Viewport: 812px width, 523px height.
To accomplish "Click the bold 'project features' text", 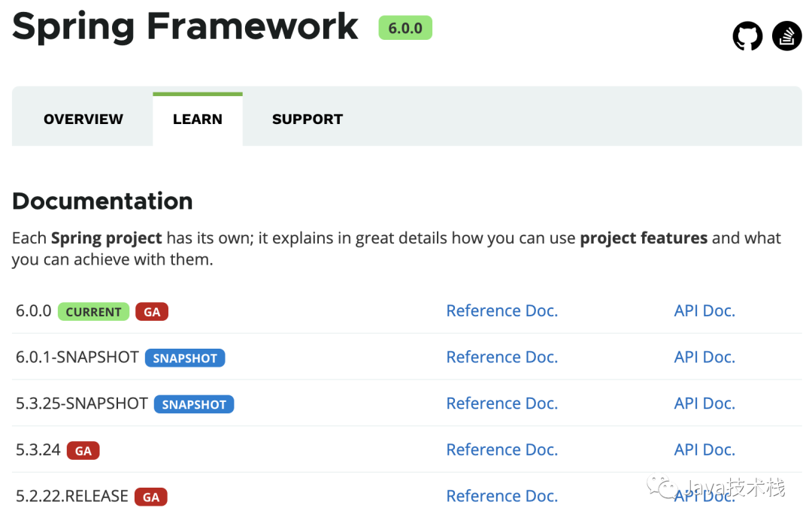I will (x=643, y=238).
